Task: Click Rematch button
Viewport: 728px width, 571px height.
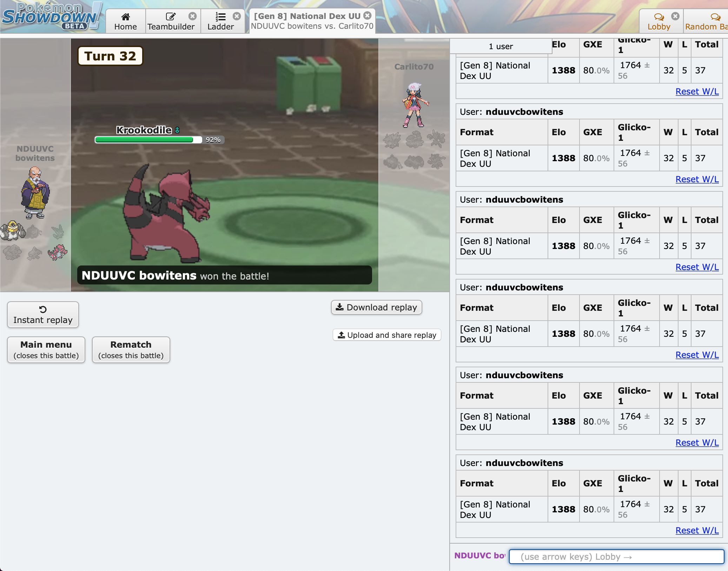Action: pos(131,350)
